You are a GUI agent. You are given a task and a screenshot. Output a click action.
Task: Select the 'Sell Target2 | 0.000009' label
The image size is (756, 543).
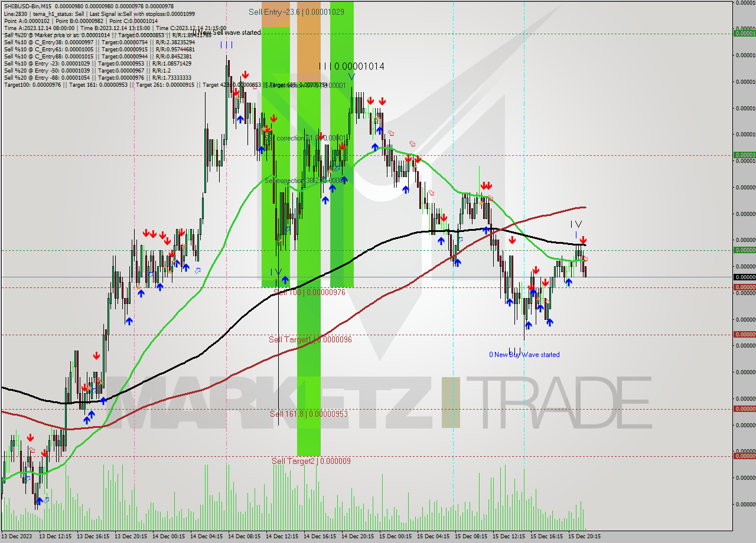tap(311, 461)
